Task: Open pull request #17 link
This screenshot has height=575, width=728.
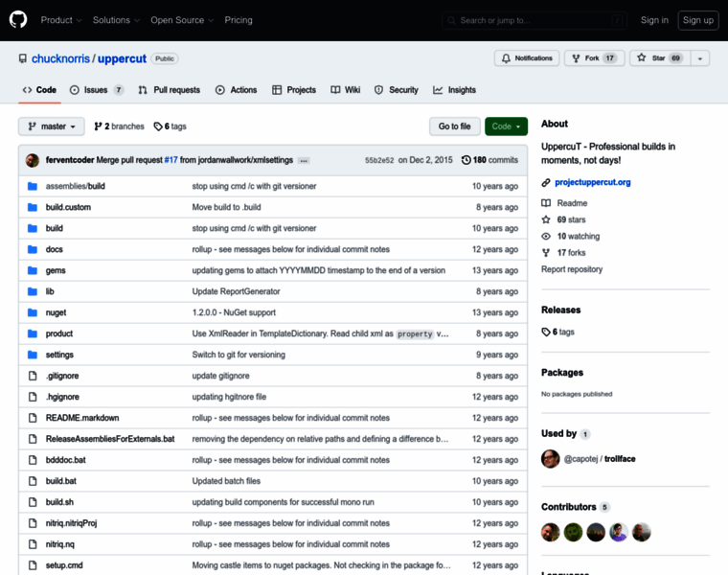Action: coord(171,160)
